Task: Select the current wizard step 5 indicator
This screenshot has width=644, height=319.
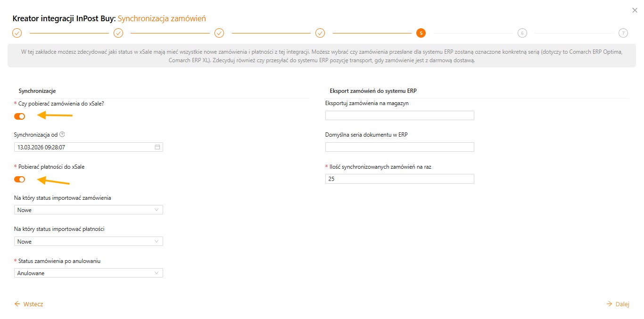Action: pyautogui.click(x=421, y=33)
